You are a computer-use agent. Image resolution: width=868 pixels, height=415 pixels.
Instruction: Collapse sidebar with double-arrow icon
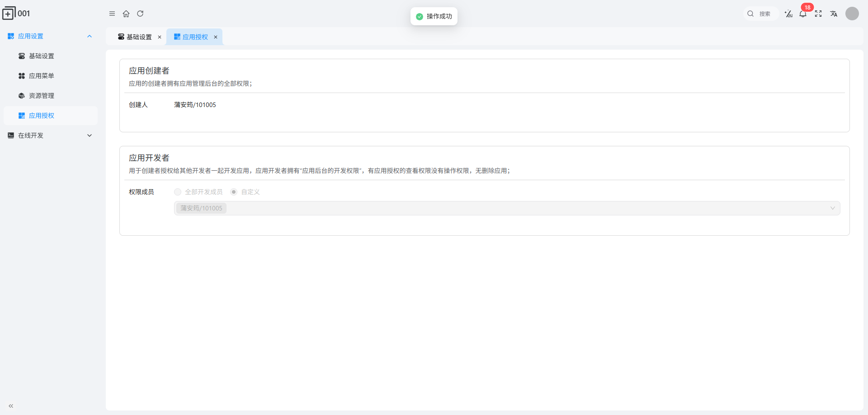(x=11, y=406)
